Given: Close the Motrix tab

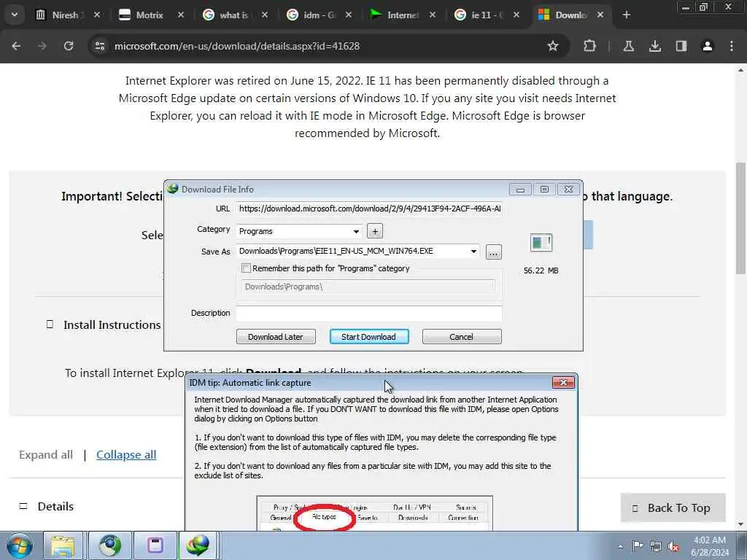Looking at the screenshot, I should [x=181, y=15].
